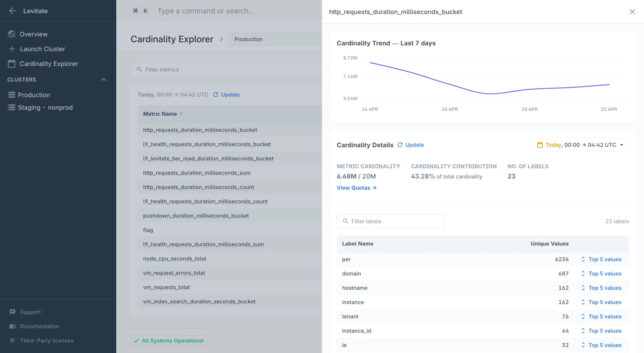The height and width of the screenshot is (353, 644).
Task: Close the metric details panel
Action: tap(632, 11)
